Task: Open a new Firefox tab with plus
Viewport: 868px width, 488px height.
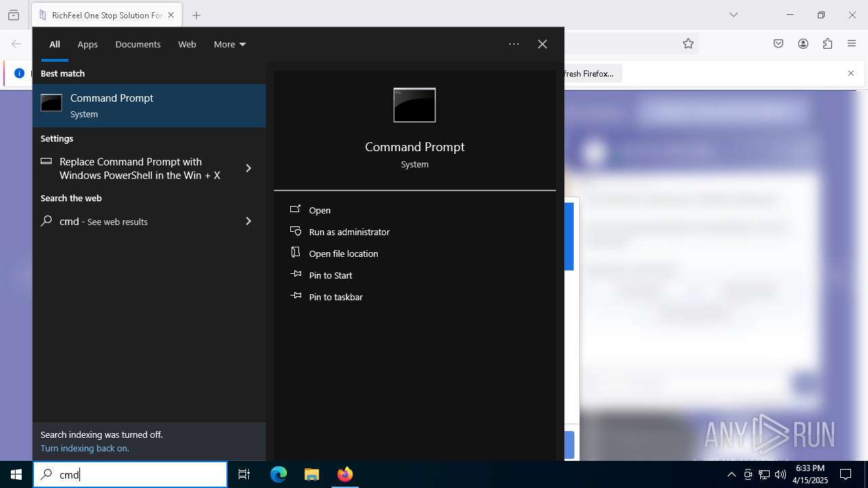Action: pyautogui.click(x=196, y=15)
